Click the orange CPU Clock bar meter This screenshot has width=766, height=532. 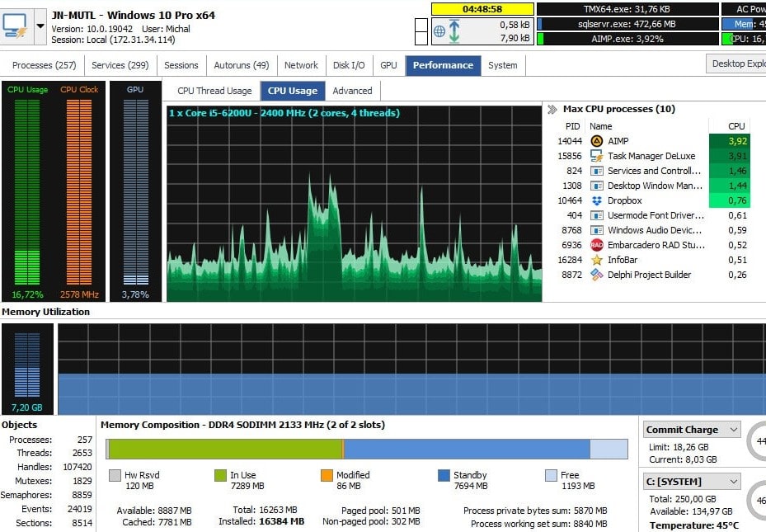point(79,192)
